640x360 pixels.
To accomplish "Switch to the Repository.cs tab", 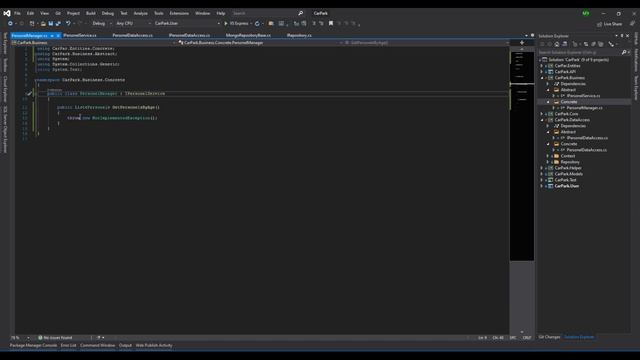I will point(299,36).
